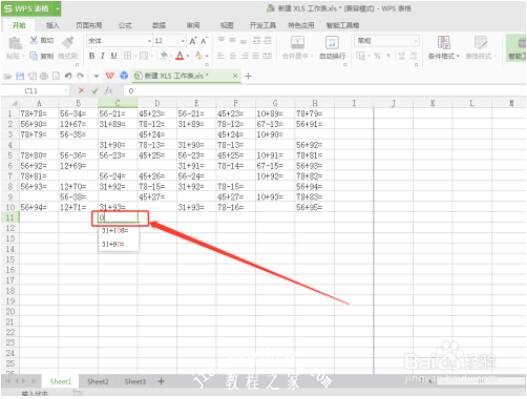Cancel entry with red X in formula bar
The image size is (527, 399).
click(81, 90)
